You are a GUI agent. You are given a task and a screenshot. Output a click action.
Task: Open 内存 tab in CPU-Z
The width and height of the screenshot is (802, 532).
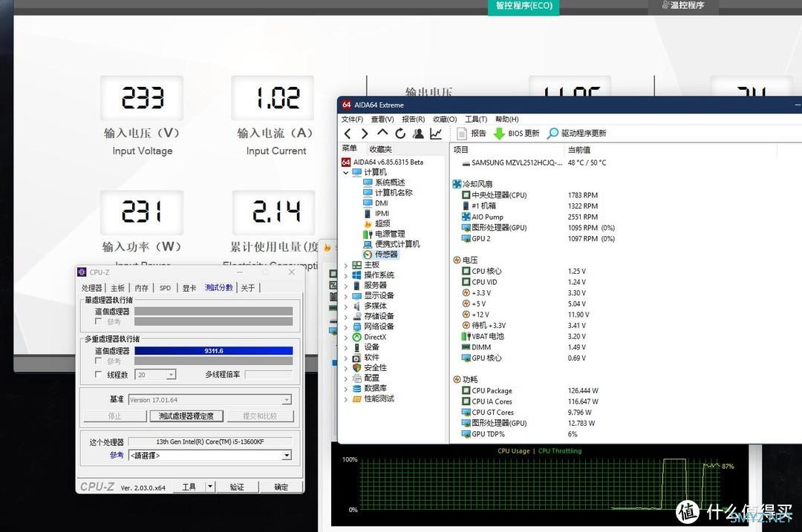click(x=142, y=288)
